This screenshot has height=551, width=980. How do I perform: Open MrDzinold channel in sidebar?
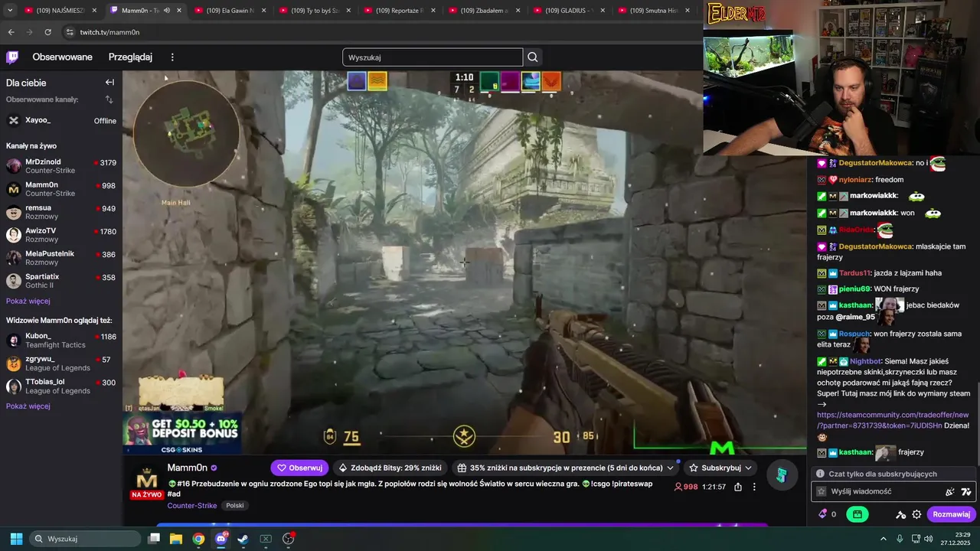pyautogui.click(x=61, y=166)
